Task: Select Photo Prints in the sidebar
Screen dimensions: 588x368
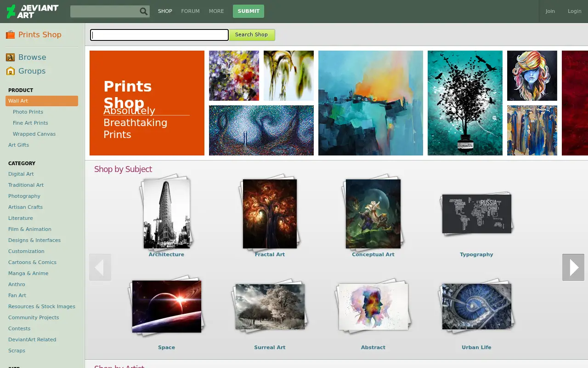Action: click(x=28, y=112)
